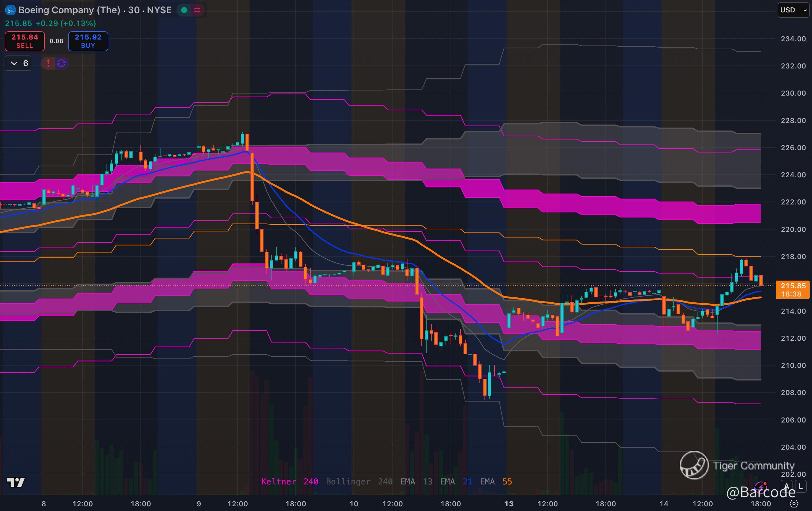
Task: Click the red exclamation warning icon
Action: coord(48,63)
